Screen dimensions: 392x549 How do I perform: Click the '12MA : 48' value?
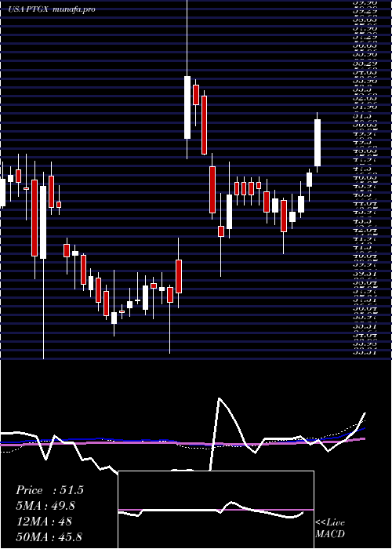pos(44,521)
